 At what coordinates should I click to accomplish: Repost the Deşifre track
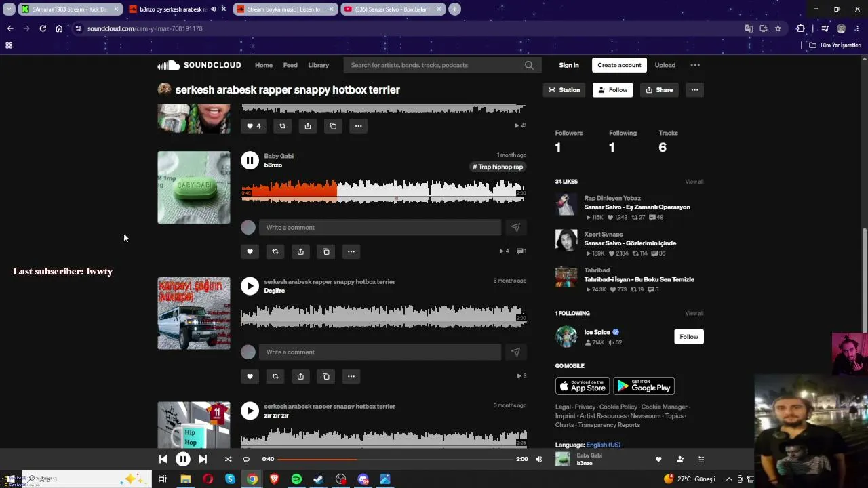click(275, 376)
